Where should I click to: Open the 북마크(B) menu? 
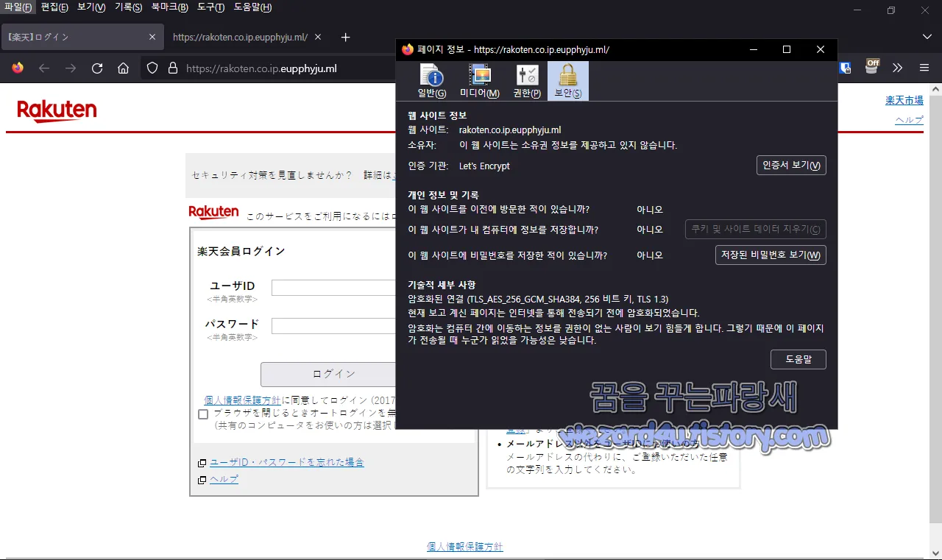168,7
